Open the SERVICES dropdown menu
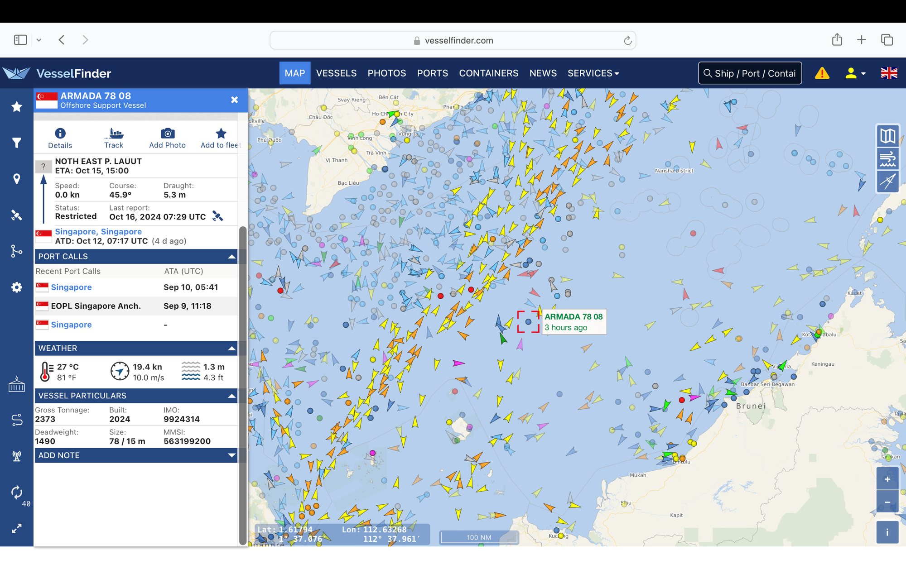This screenshot has height=588, width=906. tap(593, 73)
